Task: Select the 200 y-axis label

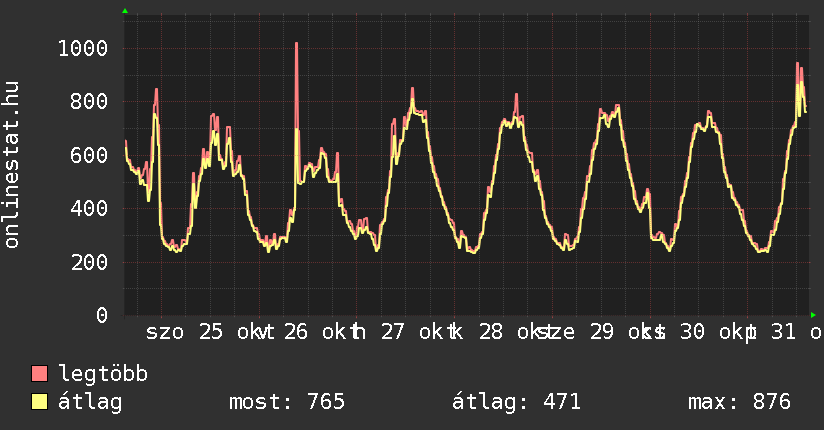Action: pos(89,262)
